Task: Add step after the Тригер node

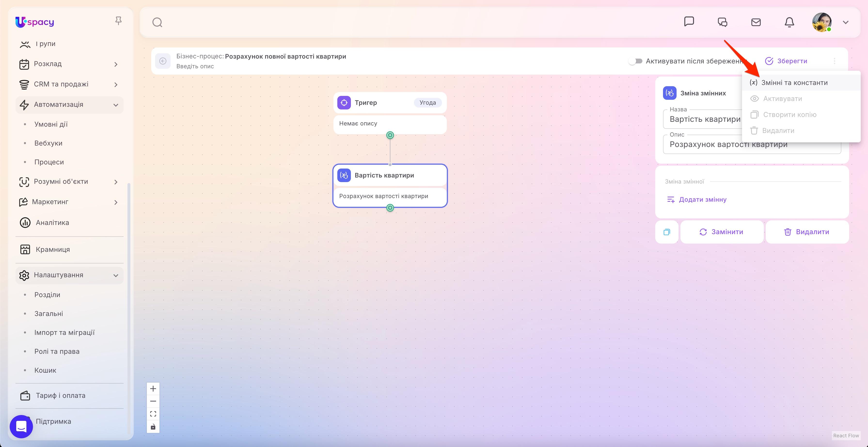Action: (x=390, y=135)
